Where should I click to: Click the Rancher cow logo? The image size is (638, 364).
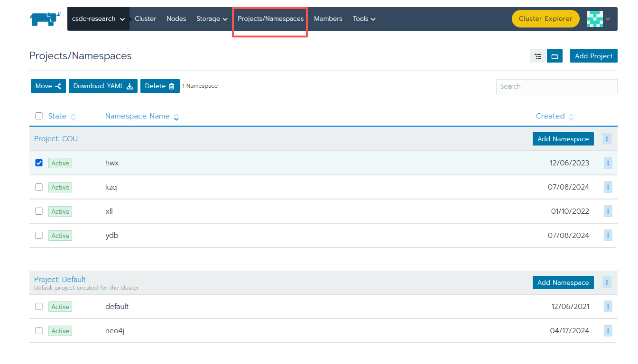pyautogui.click(x=46, y=19)
